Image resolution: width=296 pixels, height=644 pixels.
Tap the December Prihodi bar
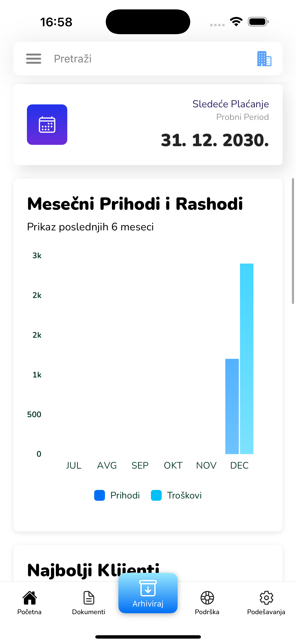(x=232, y=406)
